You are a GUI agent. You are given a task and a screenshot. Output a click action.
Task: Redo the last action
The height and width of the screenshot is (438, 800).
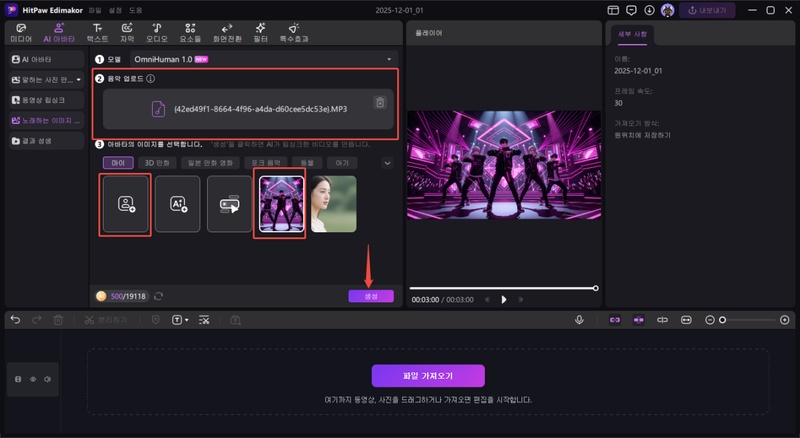[x=37, y=320]
